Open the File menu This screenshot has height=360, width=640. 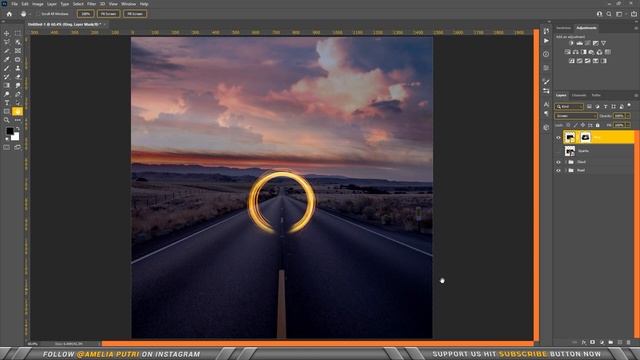[x=14, y=4]
